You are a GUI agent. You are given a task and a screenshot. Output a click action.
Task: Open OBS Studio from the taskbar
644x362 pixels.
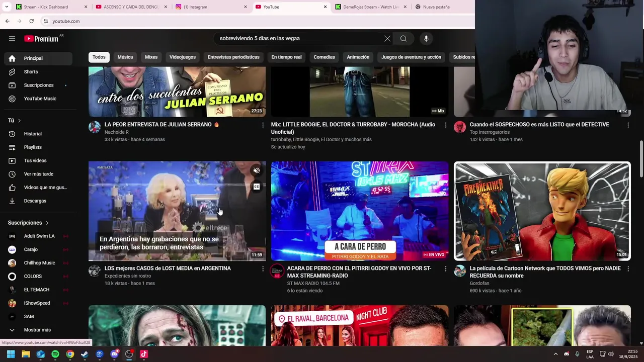[x=129, y=354]
